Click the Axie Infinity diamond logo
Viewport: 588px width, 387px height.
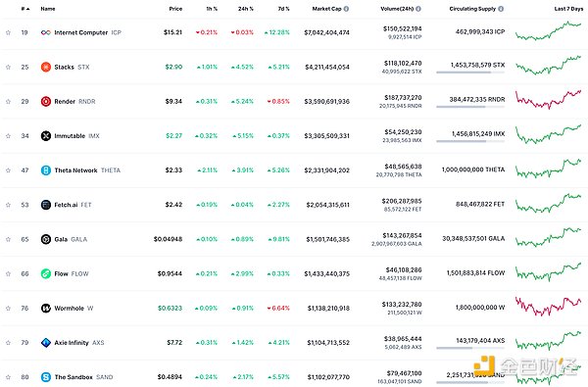(x=46, y=343)
